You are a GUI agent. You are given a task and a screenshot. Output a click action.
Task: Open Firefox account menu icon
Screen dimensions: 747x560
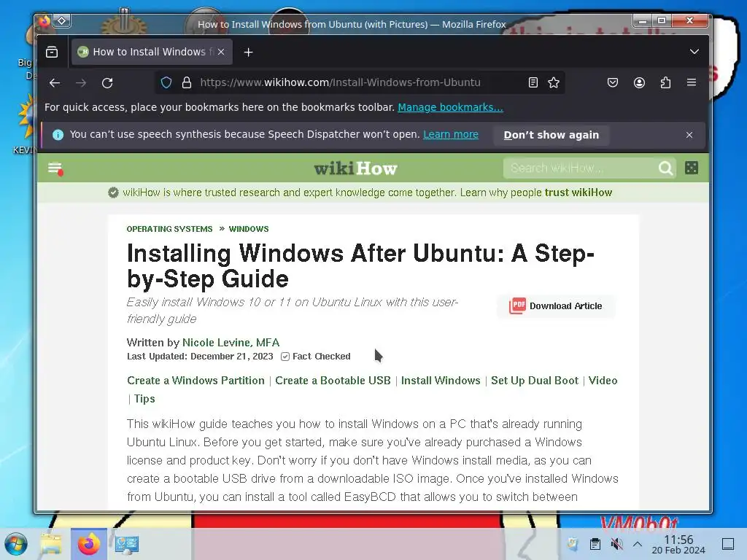(639, 82)
